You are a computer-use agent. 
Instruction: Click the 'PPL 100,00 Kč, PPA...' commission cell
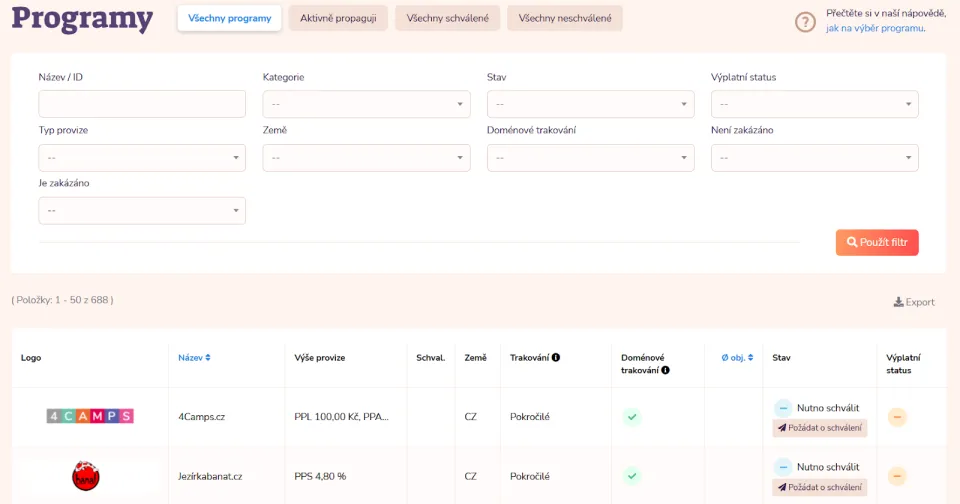click(x=342, y=417)
